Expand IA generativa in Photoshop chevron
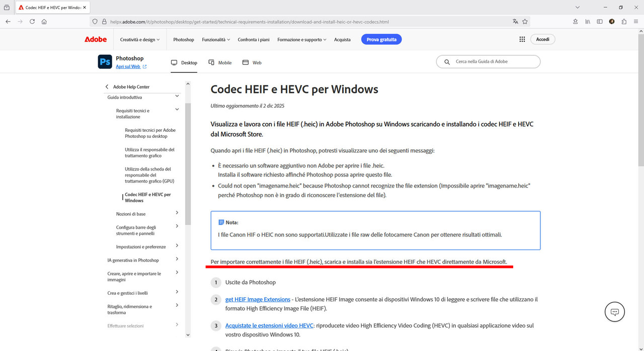The image size is (644, 351). pos(177,259)
